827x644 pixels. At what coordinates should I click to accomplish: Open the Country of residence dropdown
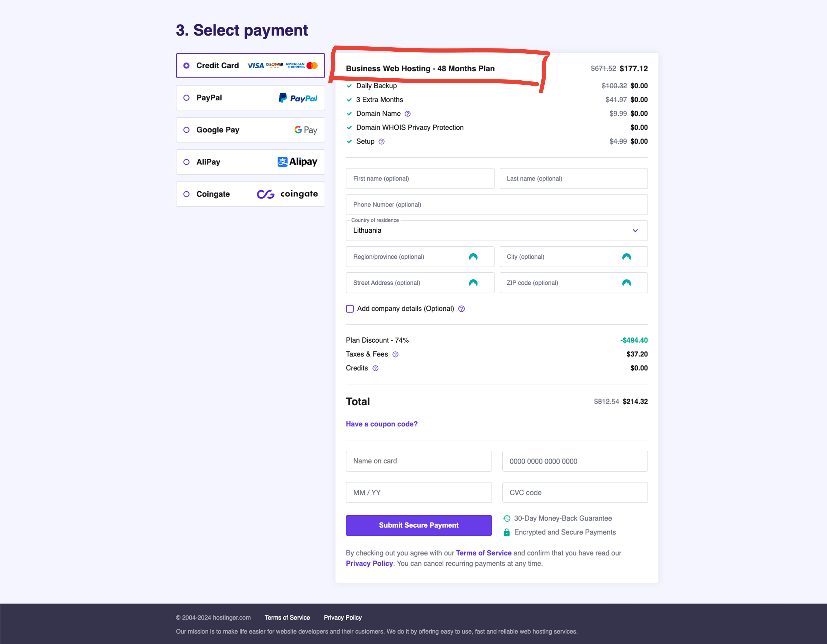coord(497,231)
